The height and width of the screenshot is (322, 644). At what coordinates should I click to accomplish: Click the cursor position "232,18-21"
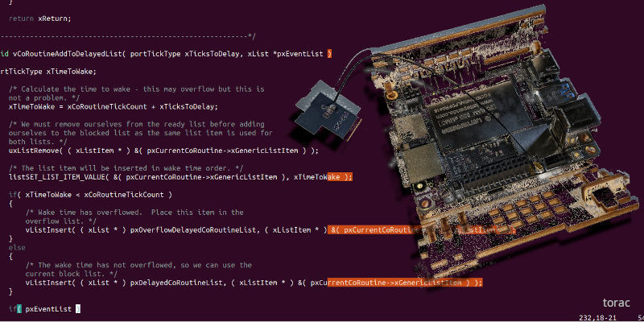point(597,317)
